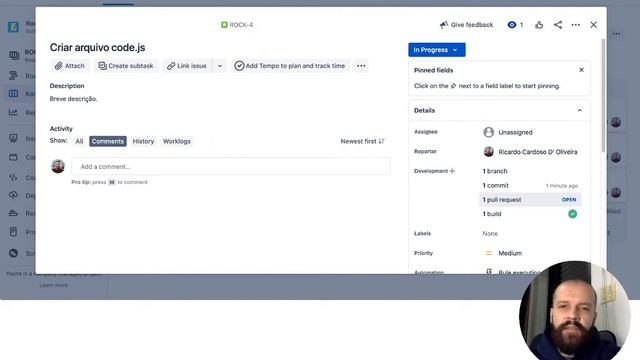The image size is (640, 360).
Task: Open the more toolbar actions ellipsis
Action: click(x=361, y=66)
